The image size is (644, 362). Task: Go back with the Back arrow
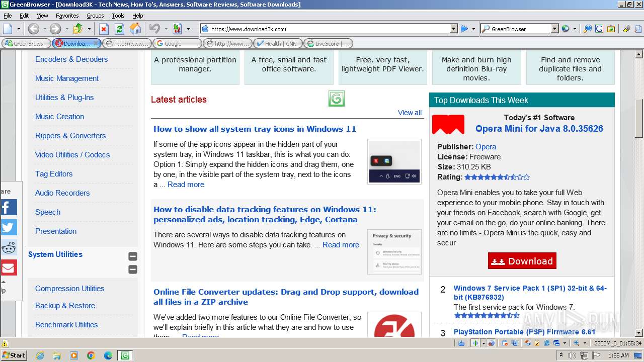(33, 29)
